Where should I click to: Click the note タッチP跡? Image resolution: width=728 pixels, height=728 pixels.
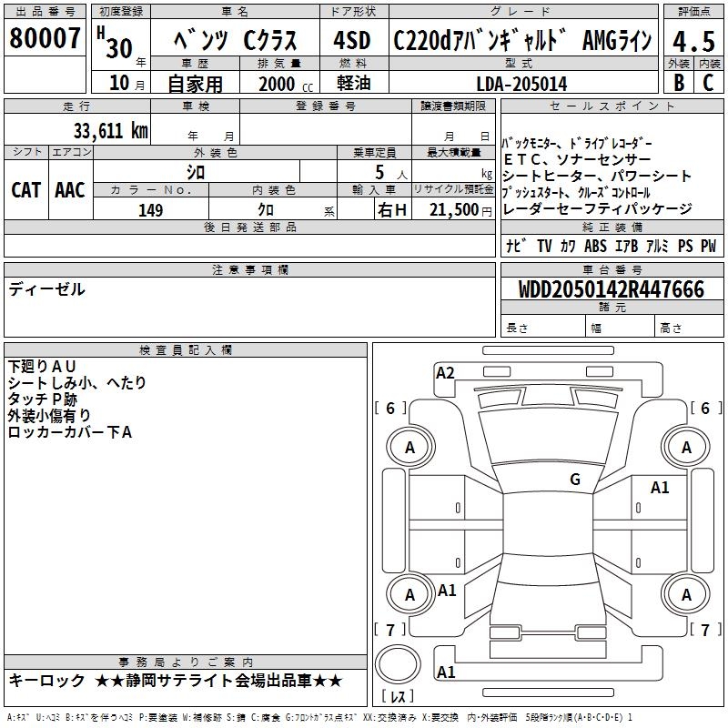43,399
